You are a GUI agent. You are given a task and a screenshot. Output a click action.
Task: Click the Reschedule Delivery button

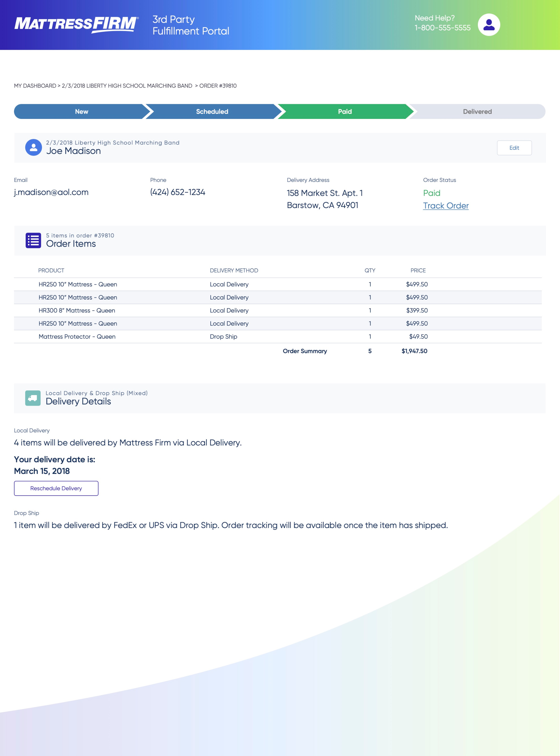click(x=56, y=488)
